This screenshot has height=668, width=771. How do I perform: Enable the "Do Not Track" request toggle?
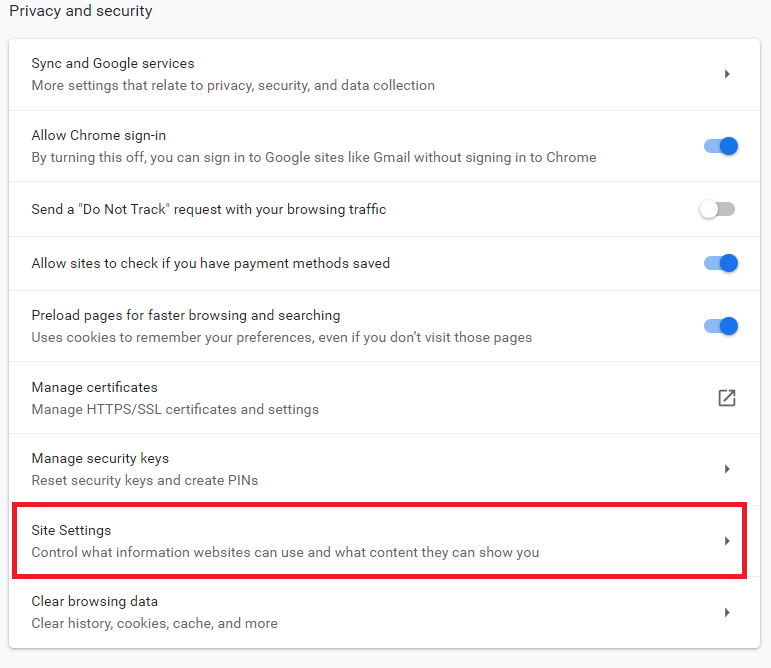(717, 209)
